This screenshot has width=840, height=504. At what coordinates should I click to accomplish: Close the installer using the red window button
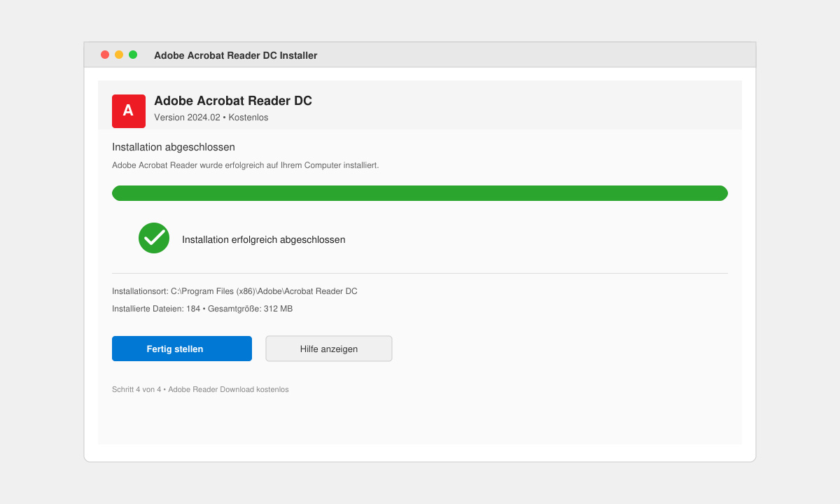pyautogui.click(x=105, y=55)
